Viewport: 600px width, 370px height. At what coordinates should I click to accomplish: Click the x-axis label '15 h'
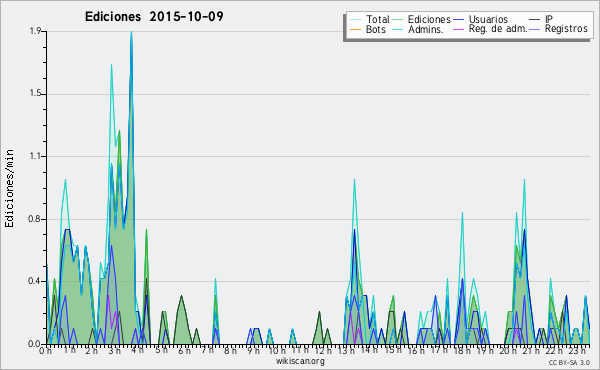click(x=393, y=350)
